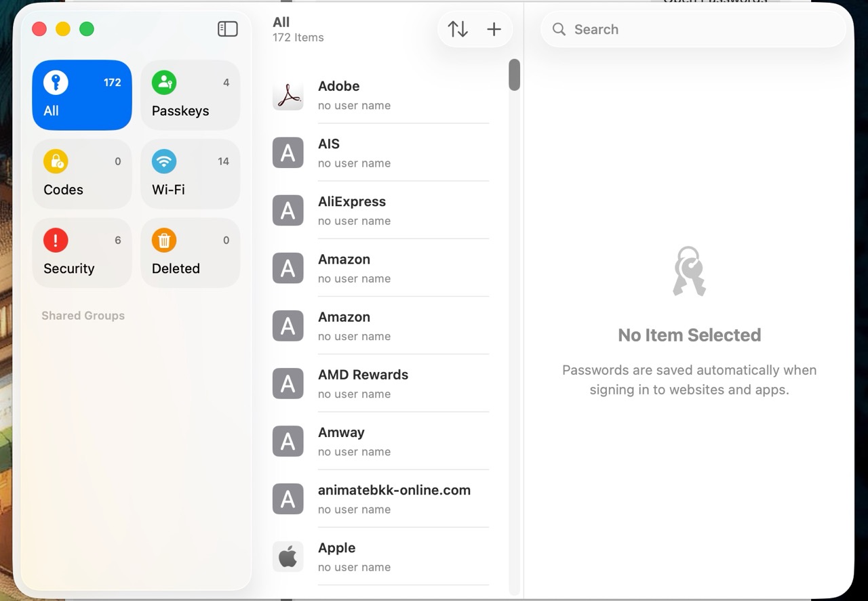
Task: Open the Security category
Action: click(82, 253)
